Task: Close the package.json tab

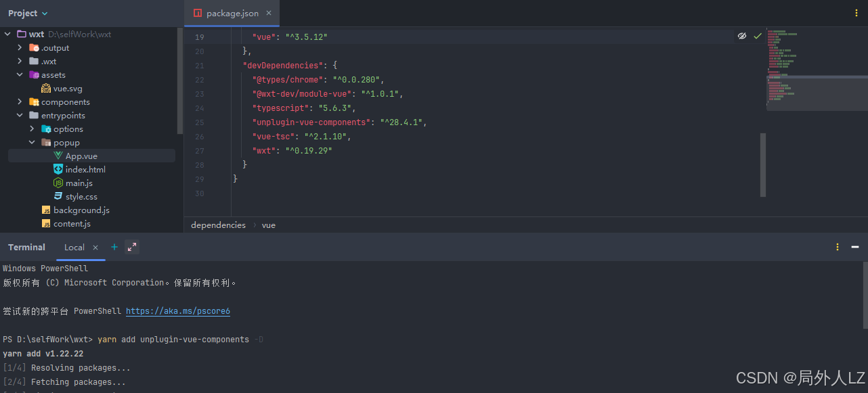Action: [269, 13]
